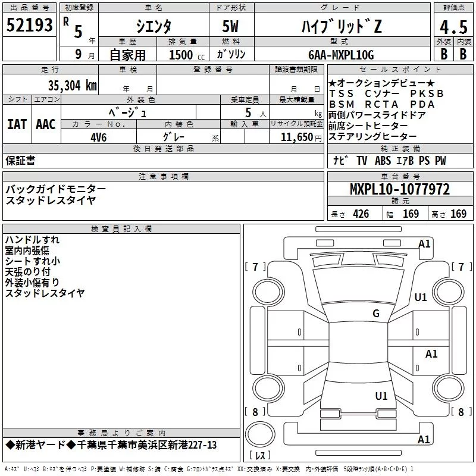Click color number 4V6
Screen dimensions: 476x476
click(x=99, y=137)
